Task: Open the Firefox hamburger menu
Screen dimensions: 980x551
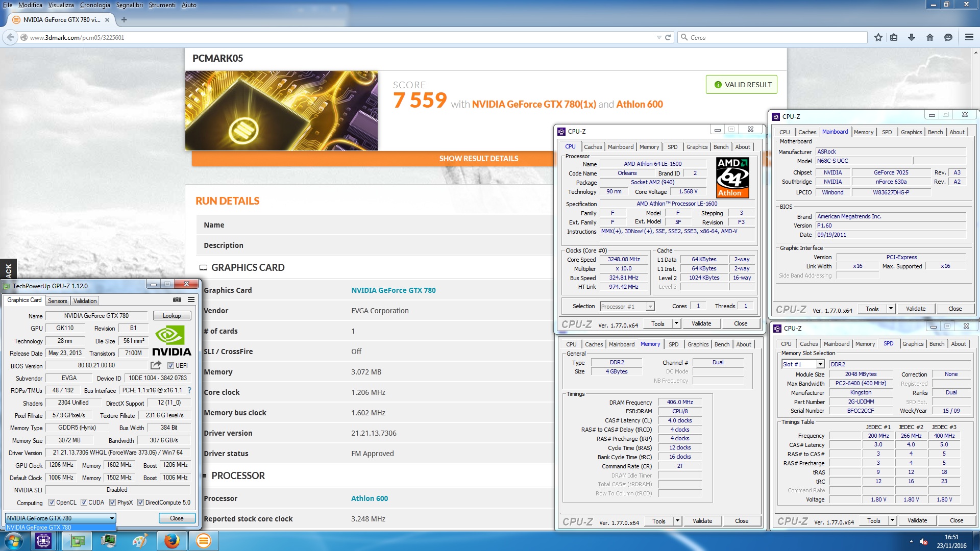Action: [969, 37]
